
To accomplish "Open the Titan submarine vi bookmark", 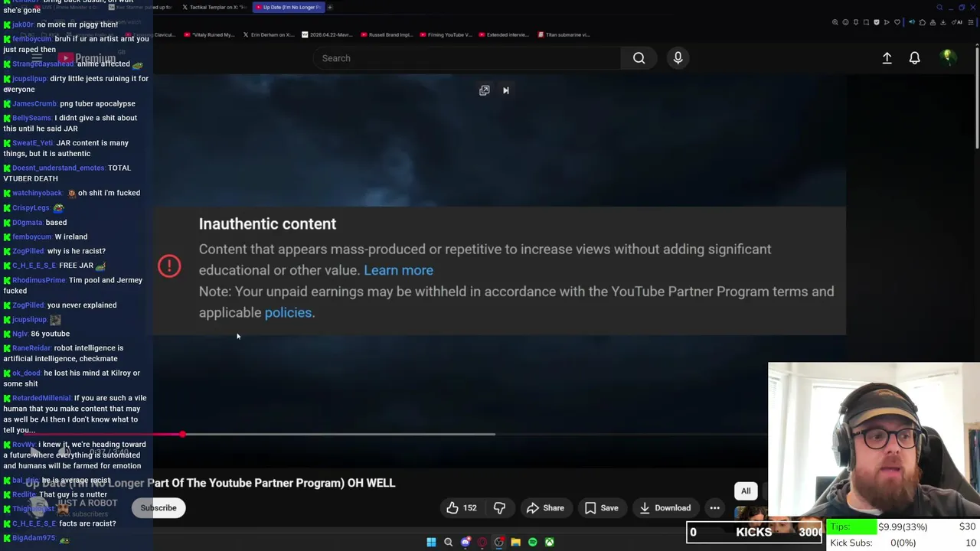I will tap(563, 34).
